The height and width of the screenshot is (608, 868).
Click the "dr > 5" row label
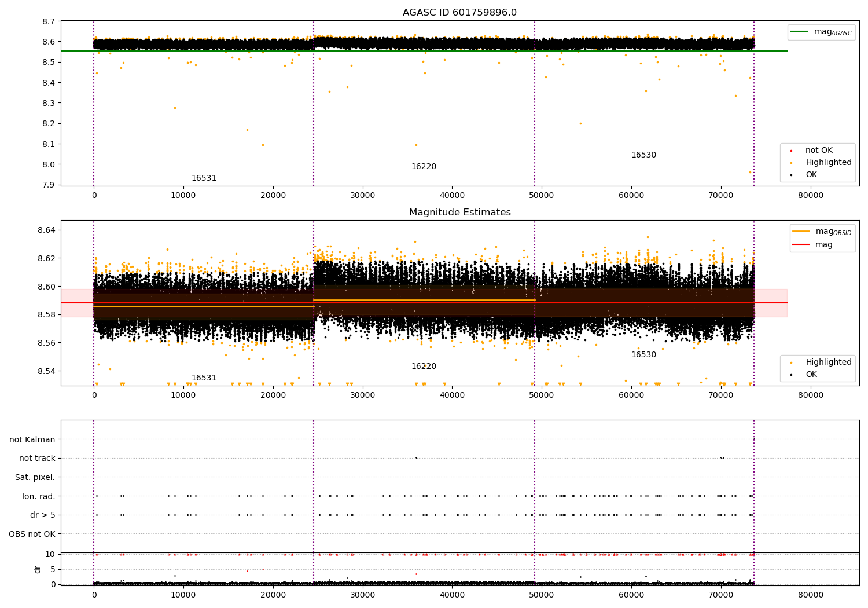[43, 515]
